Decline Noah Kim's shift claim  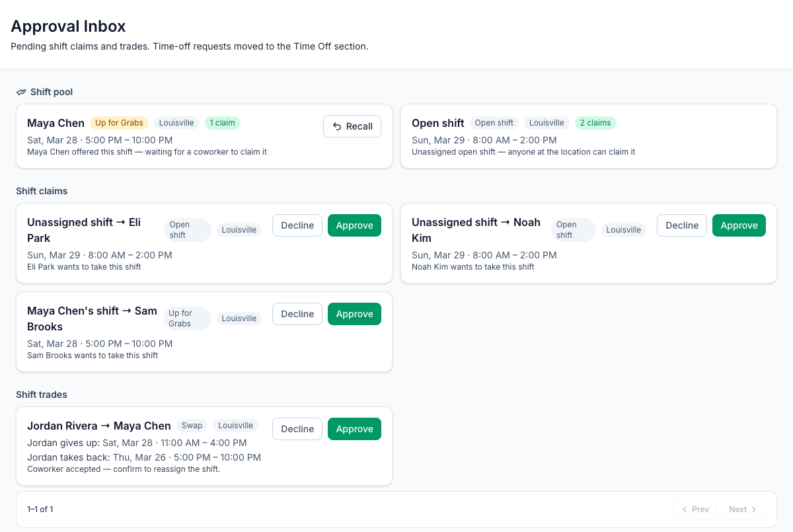[x=682, y=225]
